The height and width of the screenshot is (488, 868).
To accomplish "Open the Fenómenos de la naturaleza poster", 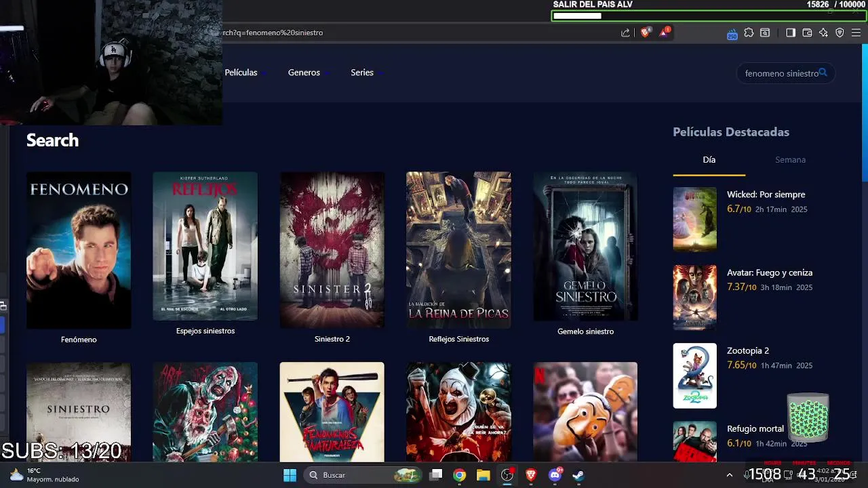I will click(332, 411).
